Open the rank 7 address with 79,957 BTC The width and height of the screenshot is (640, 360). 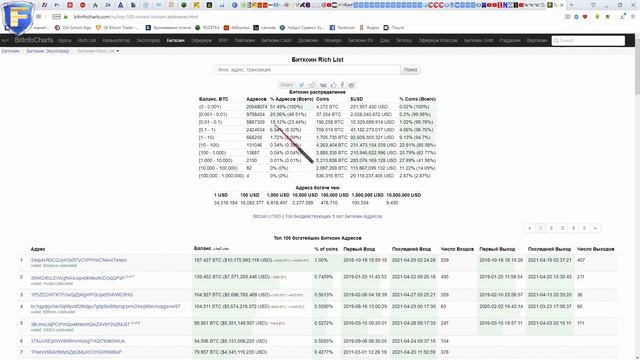(x=76, y=352)
